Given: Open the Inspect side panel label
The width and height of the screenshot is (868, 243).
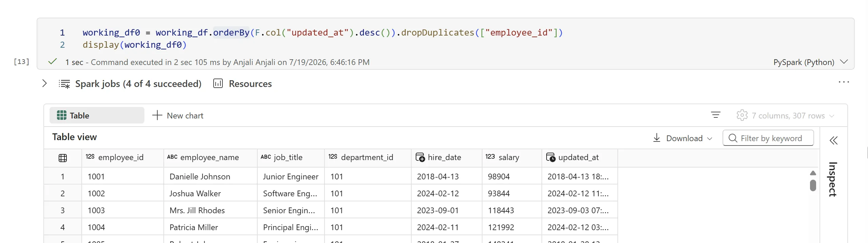Looking at the screenshot, I should (833, 179).
